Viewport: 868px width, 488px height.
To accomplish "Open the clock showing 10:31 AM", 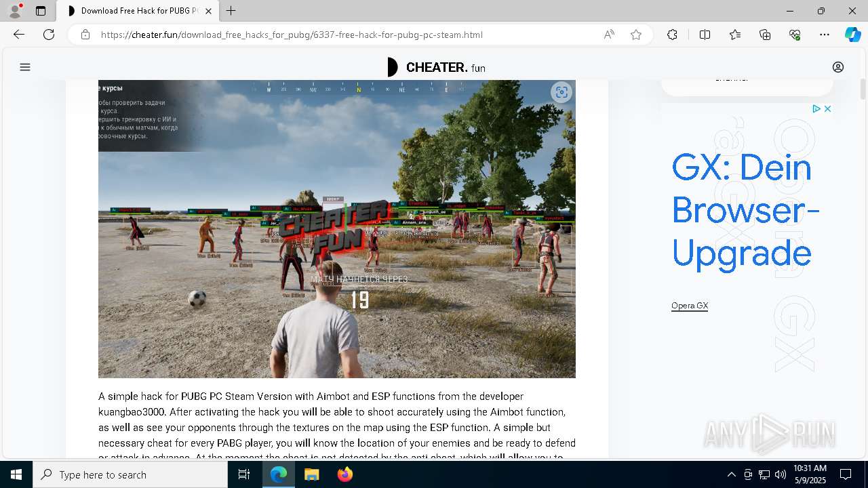I will (x=810, y=474).
